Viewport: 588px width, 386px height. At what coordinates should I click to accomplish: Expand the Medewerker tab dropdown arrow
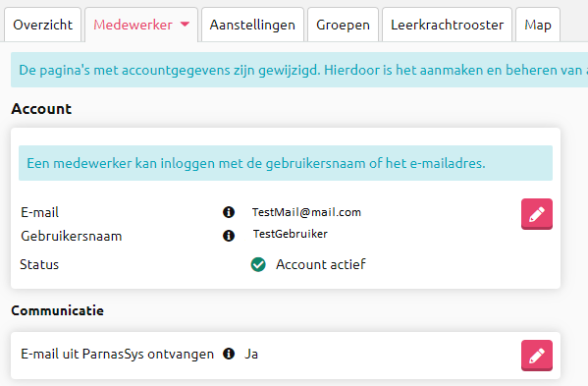pos(185,25)
